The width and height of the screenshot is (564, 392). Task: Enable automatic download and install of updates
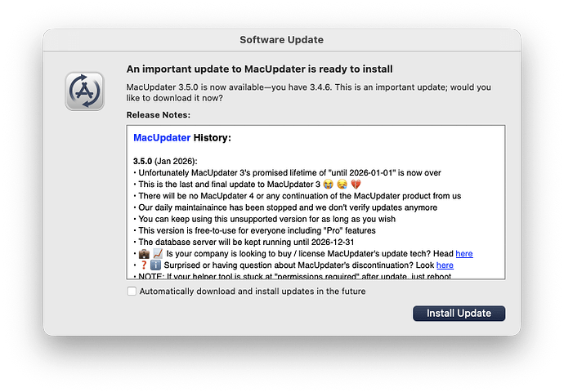tap(132, 291)
